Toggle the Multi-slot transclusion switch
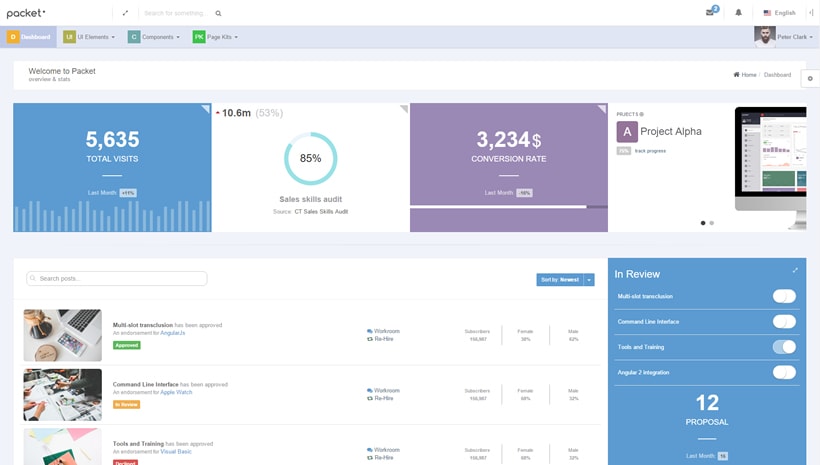Viewport: 820px width, 465px height. click(x=784, y=296)
